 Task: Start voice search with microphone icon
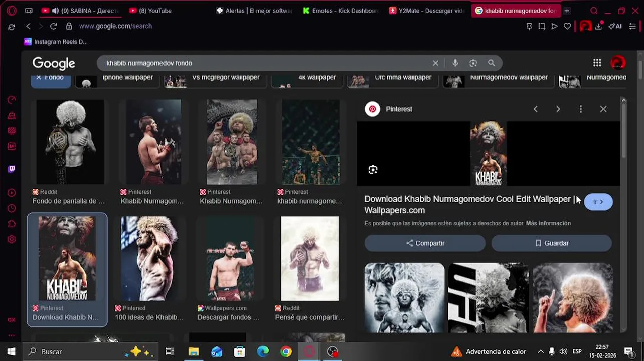click(455, 63)
